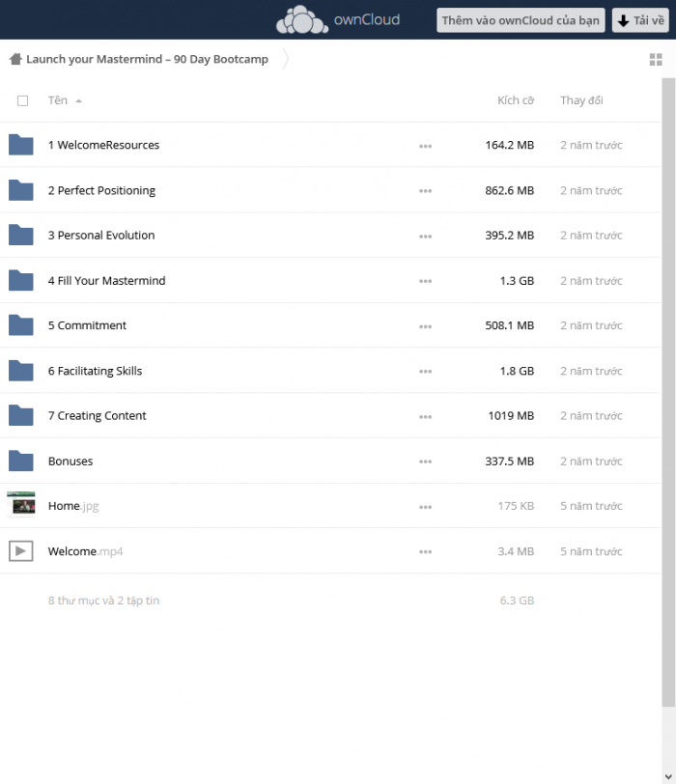The height and width of the screenshot is (784, 676).
Task: Sort by the Thay đổi column
Action: tap(581, 100)
